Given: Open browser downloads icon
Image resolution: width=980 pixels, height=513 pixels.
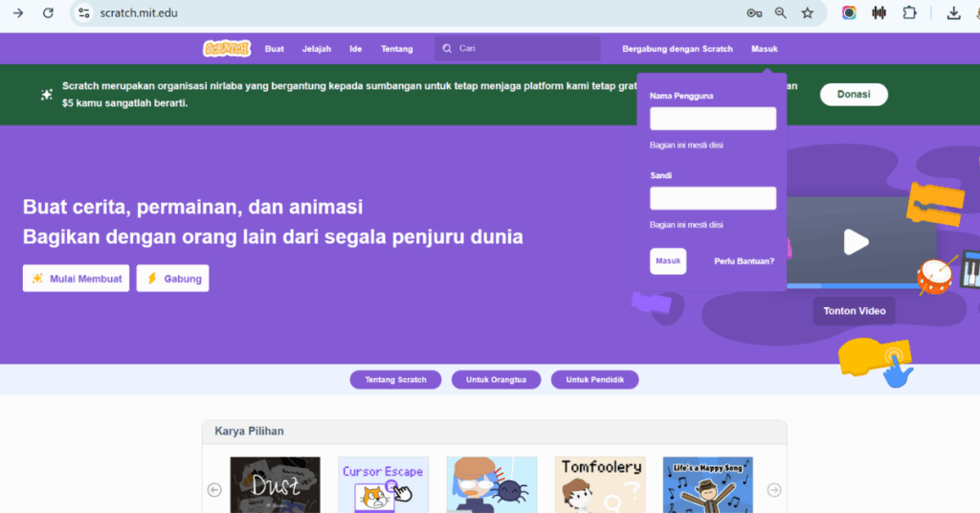Looking at the screenshot, I should click(x=954, y=12).
